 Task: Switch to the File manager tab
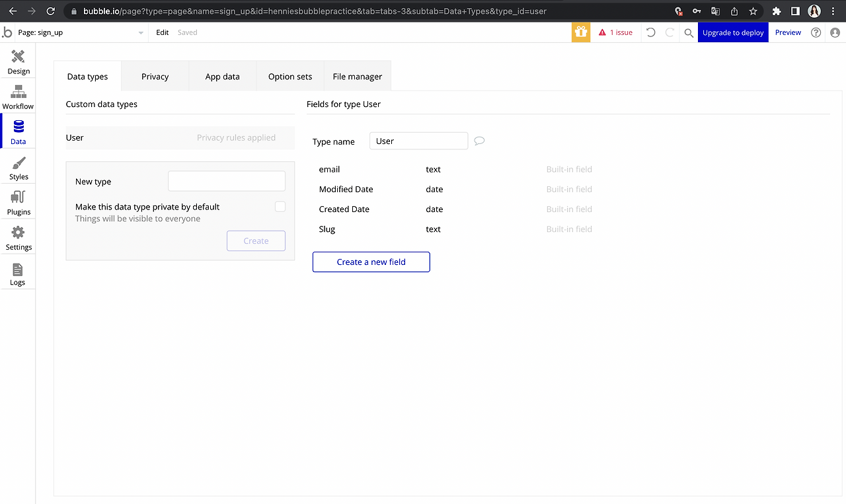point(358,77)
